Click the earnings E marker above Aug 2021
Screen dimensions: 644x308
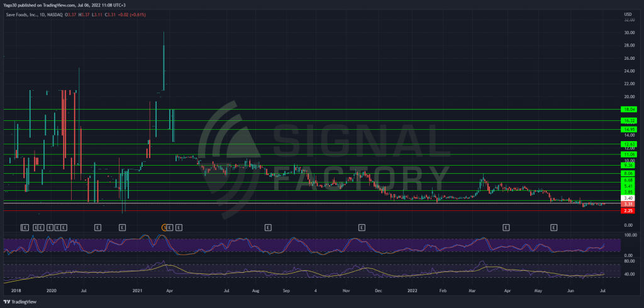coord(268,227)
